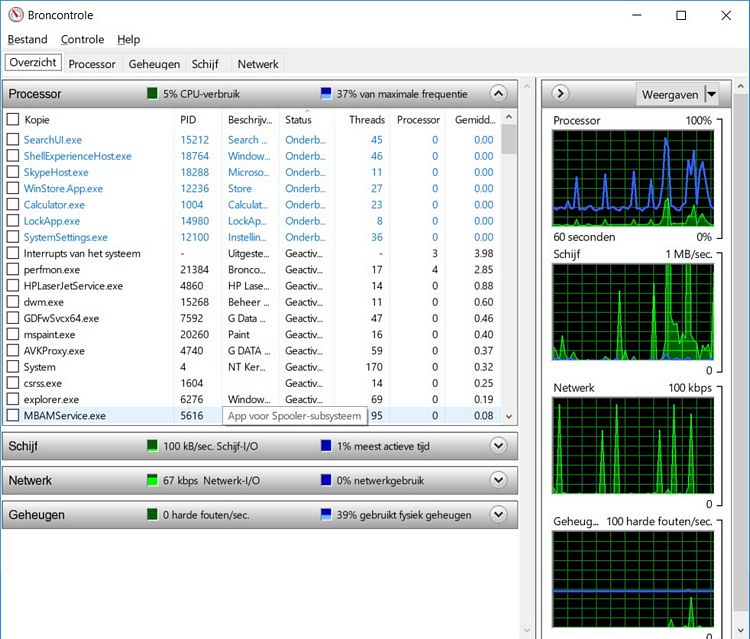Click the Geheugen section header bar

tap(260, 515)
